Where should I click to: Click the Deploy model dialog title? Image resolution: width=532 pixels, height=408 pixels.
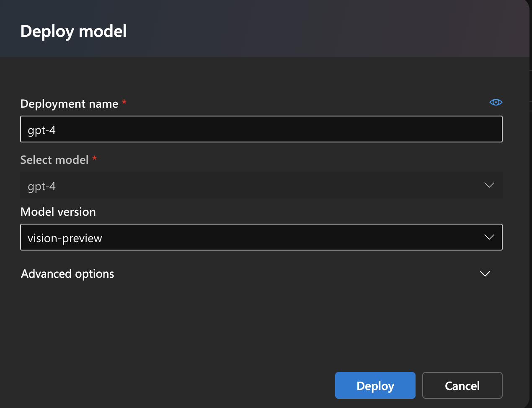pos(73,31)
